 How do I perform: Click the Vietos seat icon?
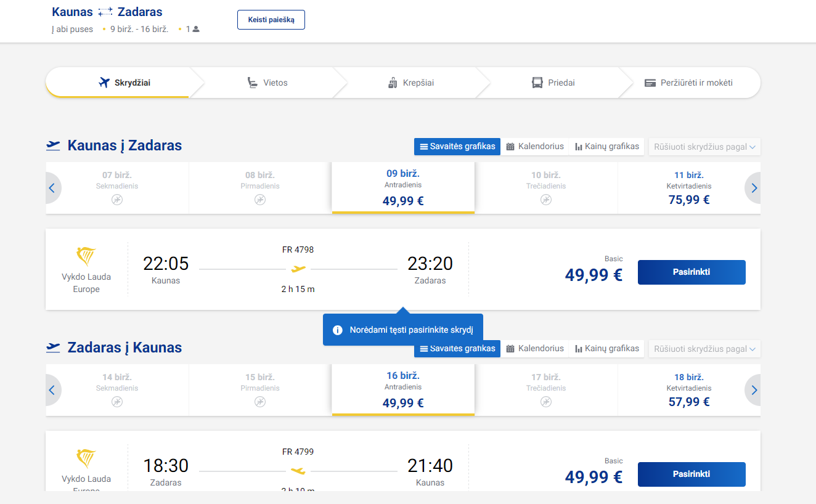[x=252, y=83]
